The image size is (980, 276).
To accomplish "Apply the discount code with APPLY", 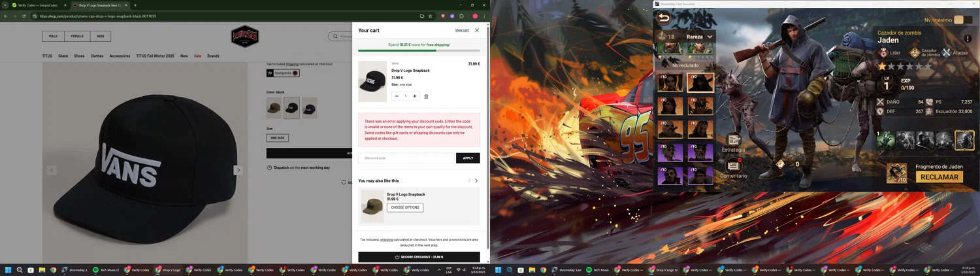I will (x=468, y=158).
